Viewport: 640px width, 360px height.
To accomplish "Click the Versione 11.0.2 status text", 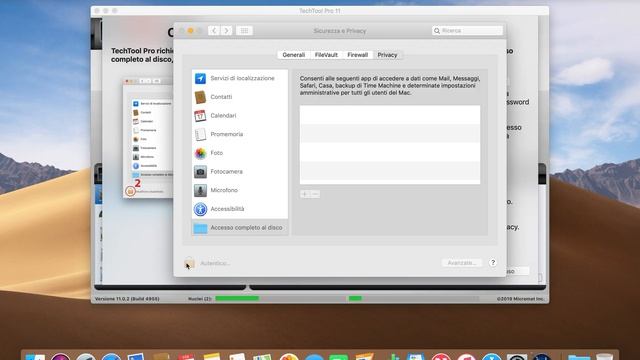I will coord(127,299).
